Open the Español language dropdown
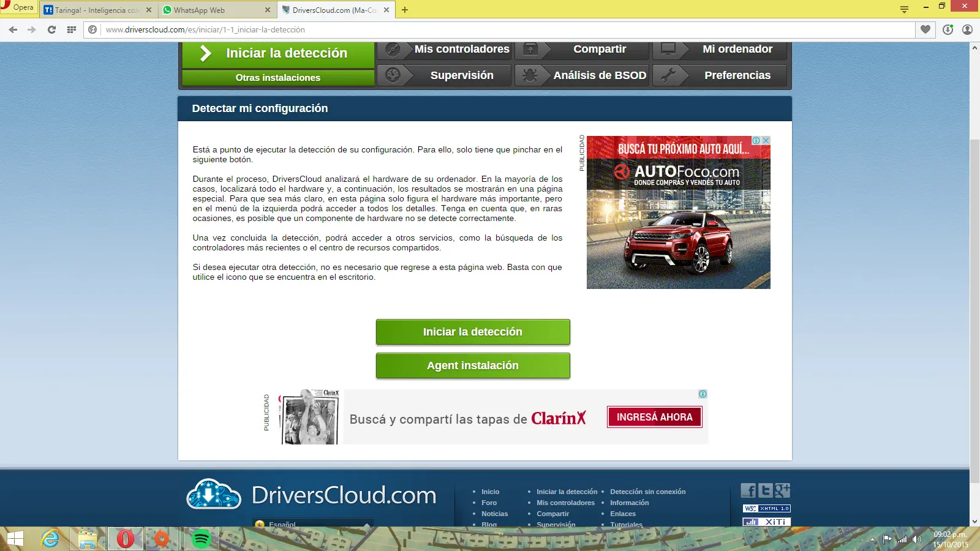 [313, 524]
